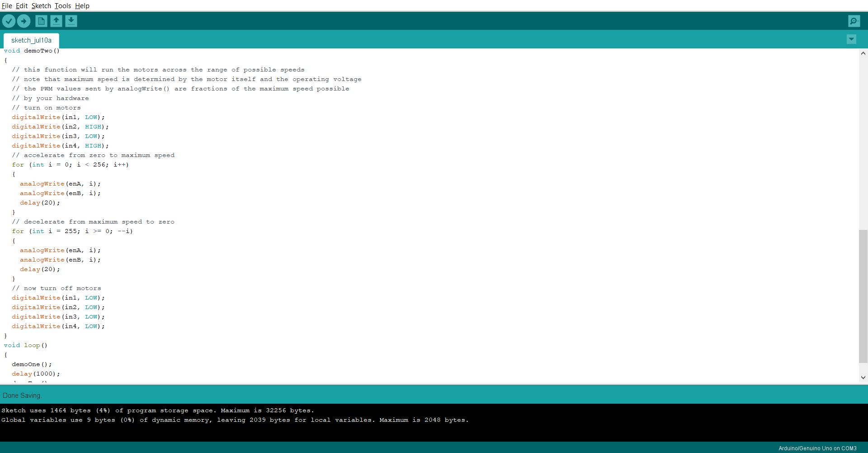
Task: Click the Upload arrow icon
Action: click(x=24, y=21)
